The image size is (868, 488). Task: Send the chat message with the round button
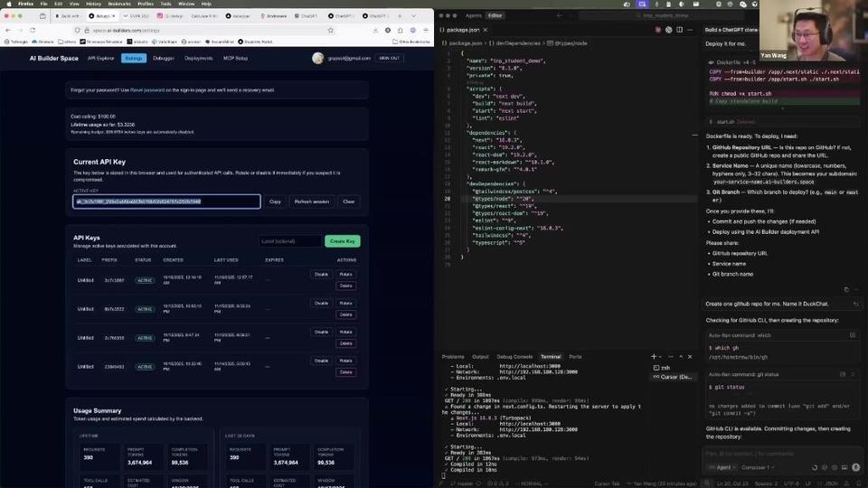pyautogui.click(x=856, y=467)
